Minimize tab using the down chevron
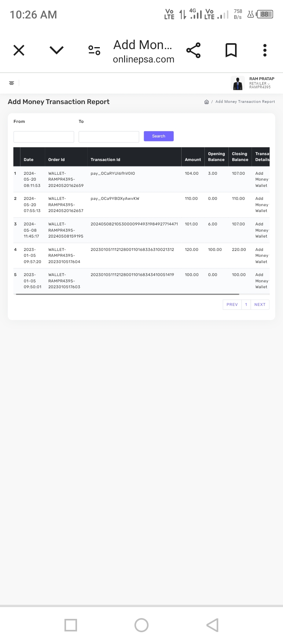 [57, 50]
